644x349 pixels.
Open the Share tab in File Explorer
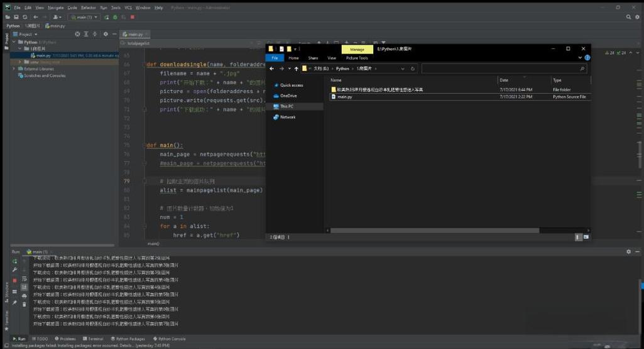click(x=313, y=58)
